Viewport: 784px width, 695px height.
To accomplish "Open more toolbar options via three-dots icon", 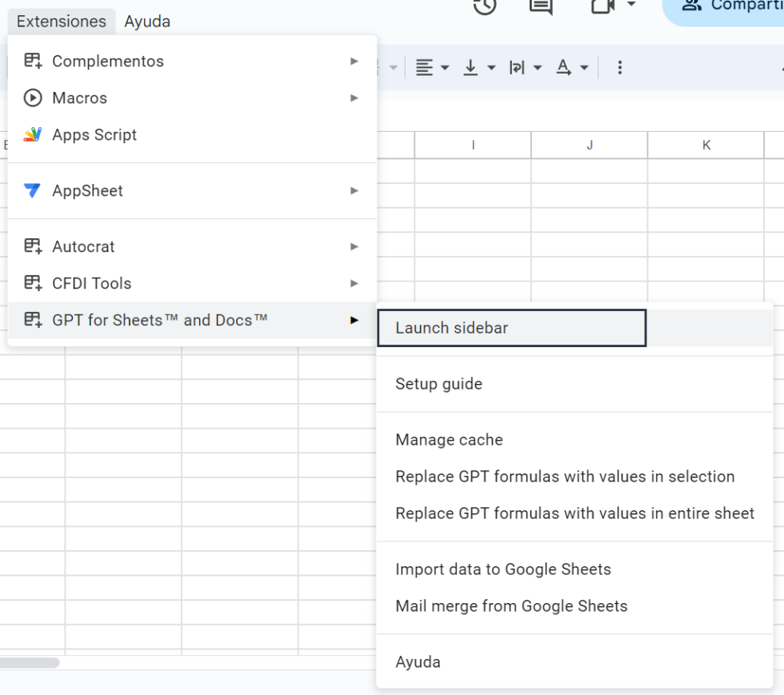I will tap(620, 67).
